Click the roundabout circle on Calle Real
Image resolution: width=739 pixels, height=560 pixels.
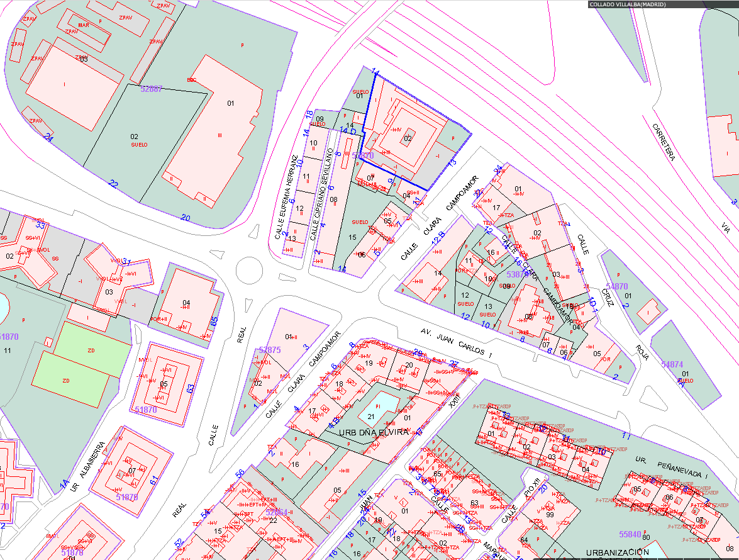pyautogui.click(x=248, y=271)
